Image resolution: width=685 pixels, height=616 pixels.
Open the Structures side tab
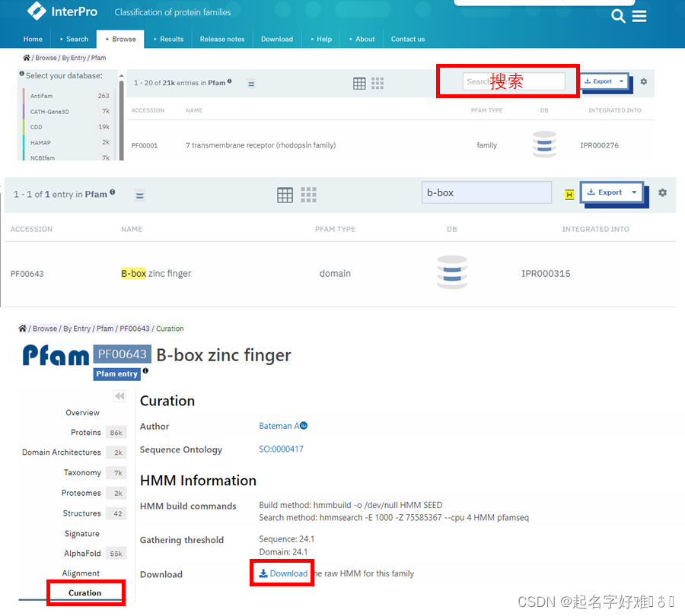(81, 513)
